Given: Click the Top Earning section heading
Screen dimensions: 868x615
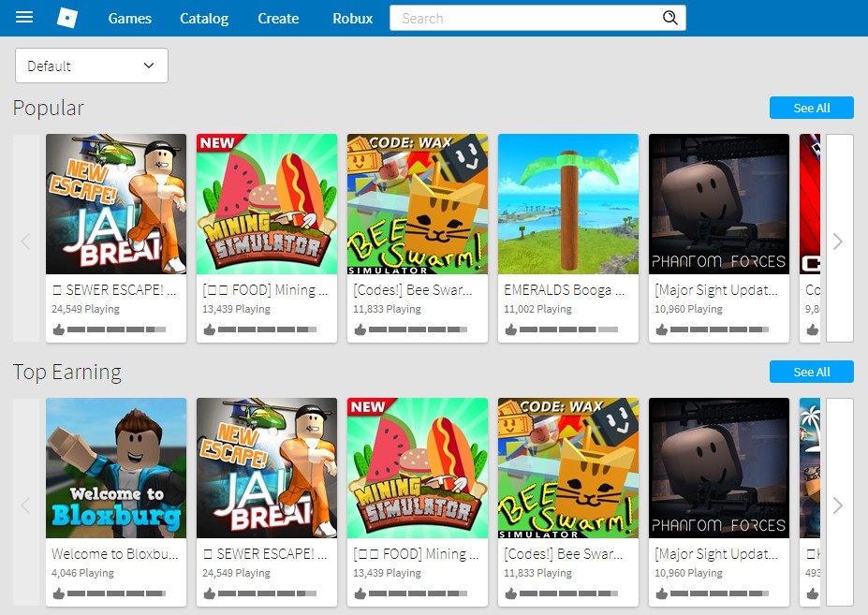Looking at the screenshot, I should (x=67, y=372).
